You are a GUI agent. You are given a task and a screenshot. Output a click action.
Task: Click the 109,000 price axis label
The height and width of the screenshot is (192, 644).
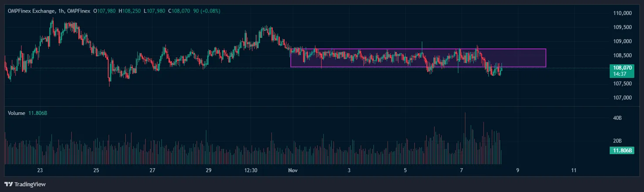click(x=622, y=41)
